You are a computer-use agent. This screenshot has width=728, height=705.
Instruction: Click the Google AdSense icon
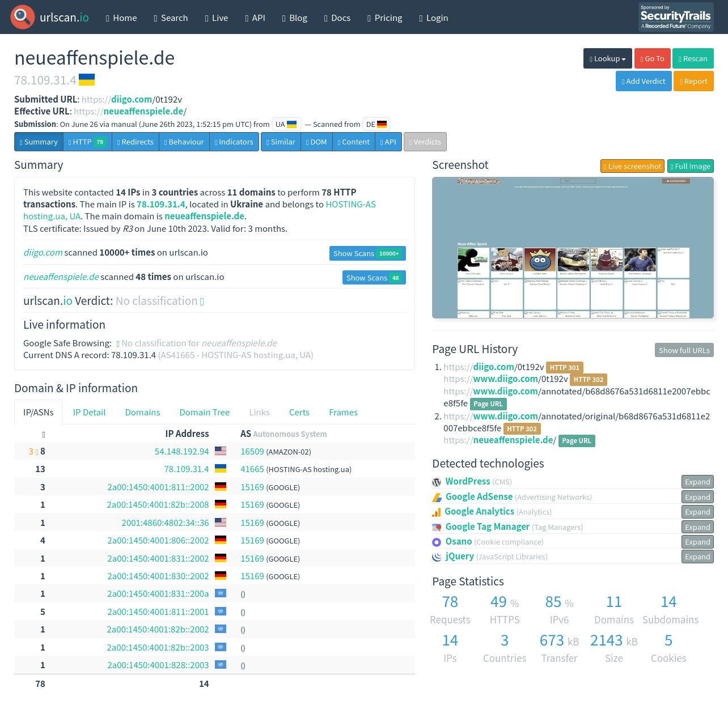coord(437,498)
